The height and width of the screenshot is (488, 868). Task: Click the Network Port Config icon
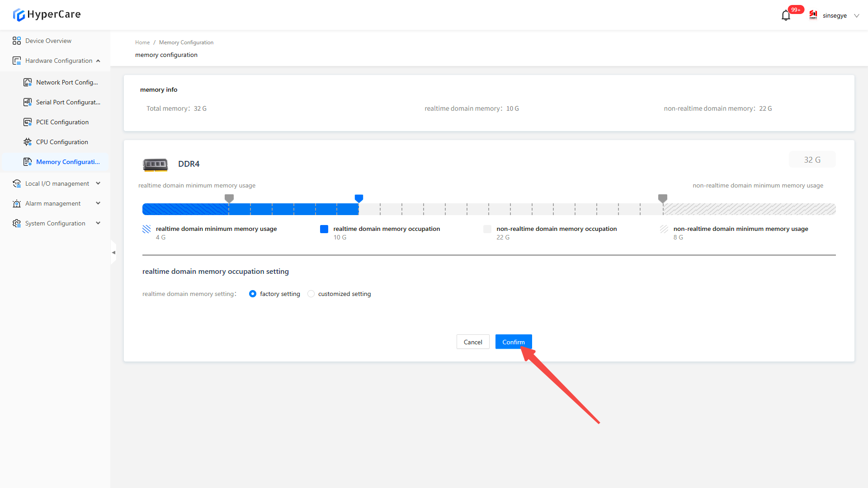(x=28, y=82)
